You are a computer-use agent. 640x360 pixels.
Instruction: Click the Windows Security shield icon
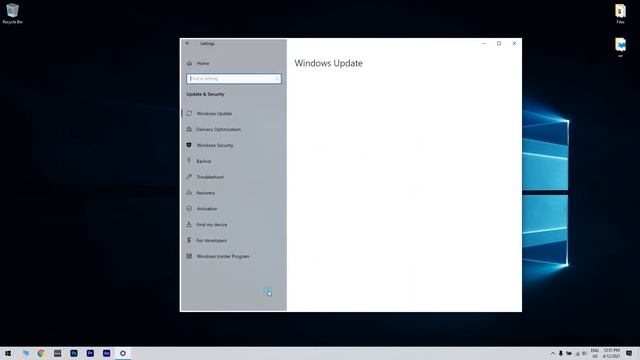coord(189,145)
